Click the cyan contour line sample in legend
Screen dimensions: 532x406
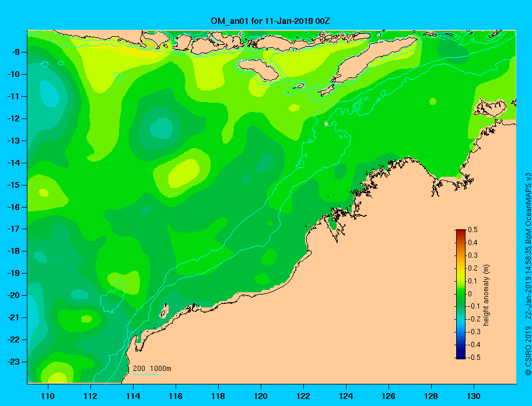146,375
